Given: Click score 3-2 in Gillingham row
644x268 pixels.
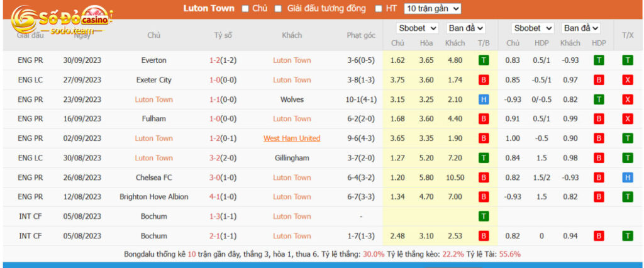Looking at the screenshot, I should (x=214, y=158).
